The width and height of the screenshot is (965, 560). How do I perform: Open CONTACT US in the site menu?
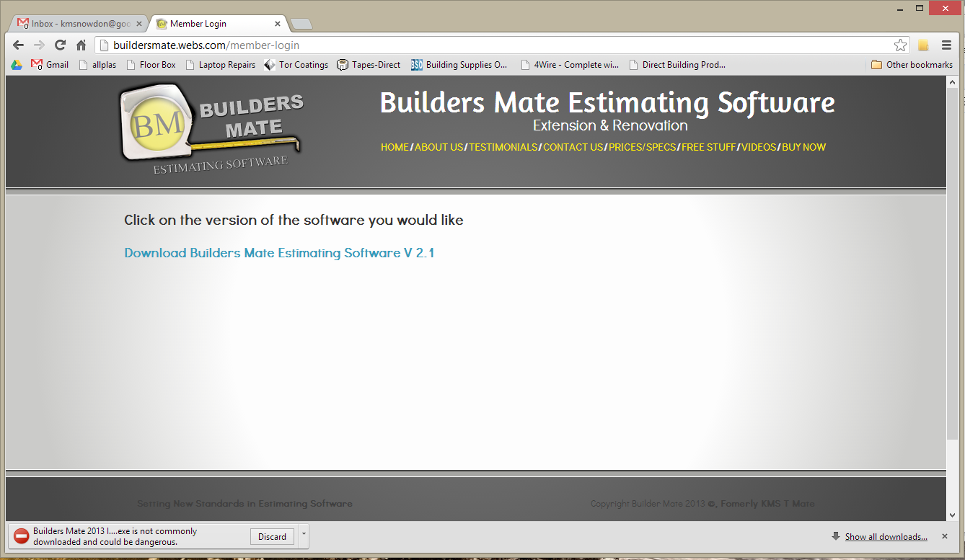573,147
